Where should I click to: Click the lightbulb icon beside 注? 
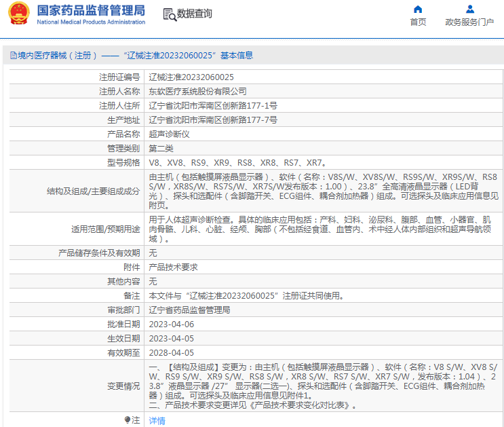pyautogui.click(x=127, y=420)
